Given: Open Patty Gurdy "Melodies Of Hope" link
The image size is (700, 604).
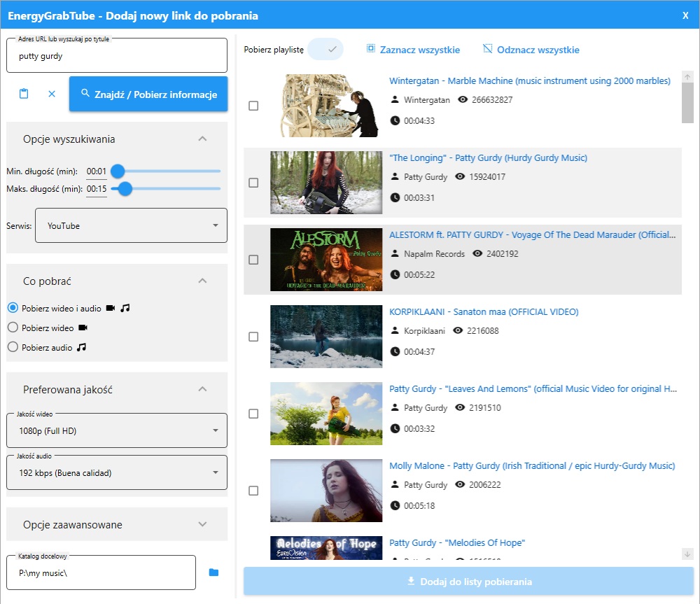Looking at the screenshot, I should pos(456,543).
